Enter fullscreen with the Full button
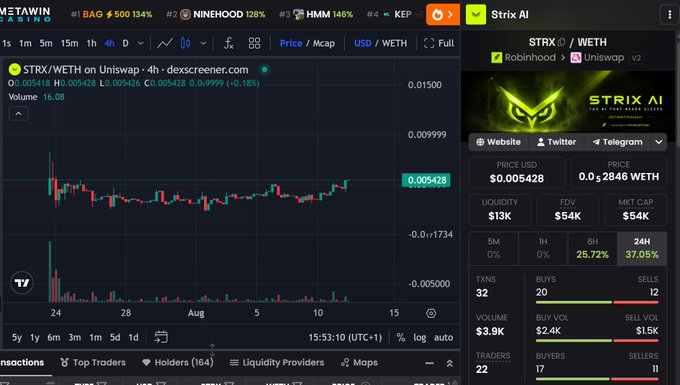The image size is (680, 385). point(439,43)
